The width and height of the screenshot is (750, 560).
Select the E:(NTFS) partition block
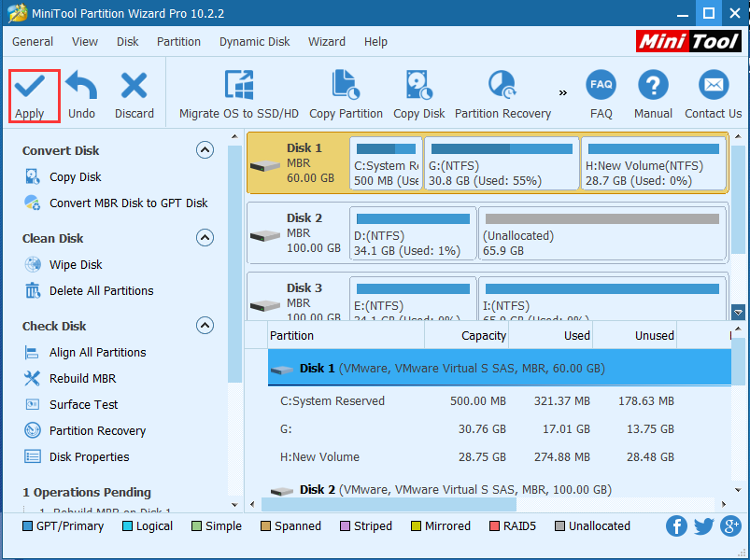[x=413, y=298]
